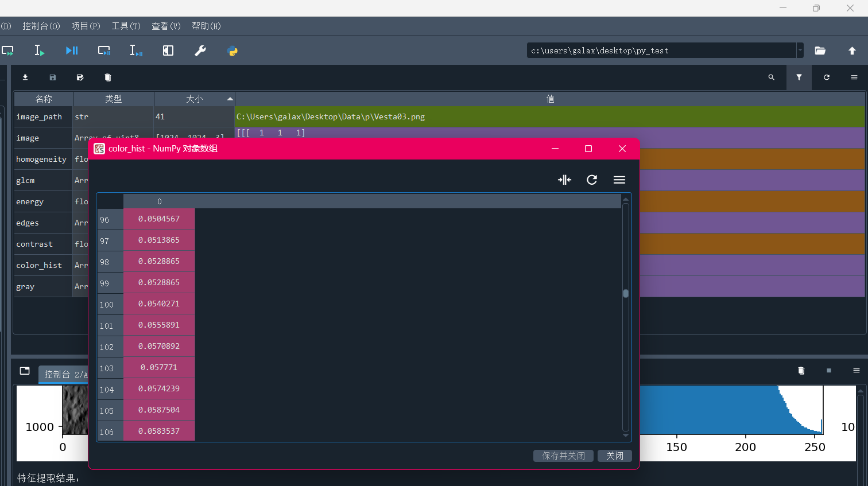Click cell value 0.0583537
This screenshot has width=868, height=486.
[159, 431]
